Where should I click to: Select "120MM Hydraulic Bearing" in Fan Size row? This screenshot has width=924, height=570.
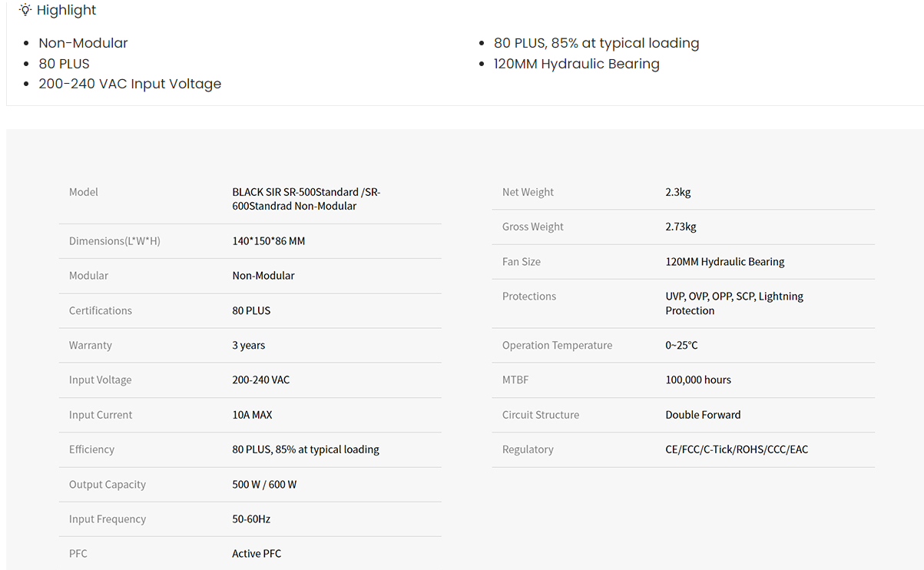(x=725, y=262)
